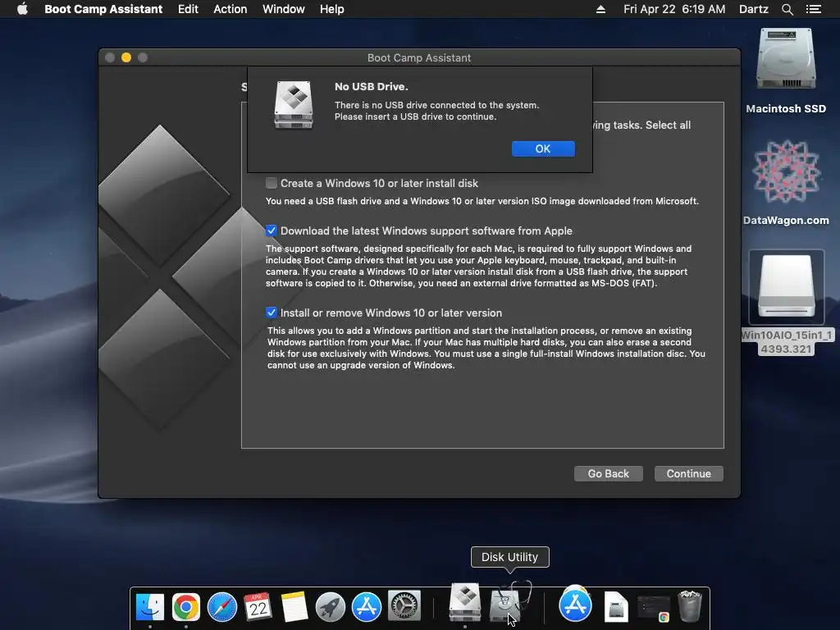Open the Notes app in the Dock
This screenshot has height=630, width=840.
(x=294, y=607)
